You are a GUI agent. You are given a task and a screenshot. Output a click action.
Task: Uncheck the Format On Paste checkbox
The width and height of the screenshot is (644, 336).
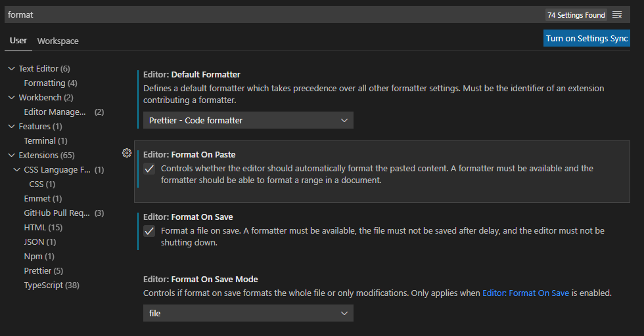point(149,169)
